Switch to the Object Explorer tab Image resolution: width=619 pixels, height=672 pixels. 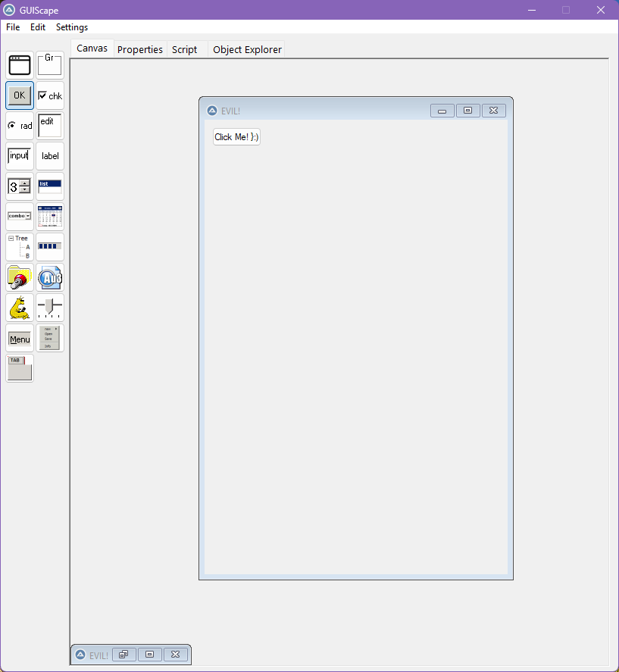coord(247,50)
